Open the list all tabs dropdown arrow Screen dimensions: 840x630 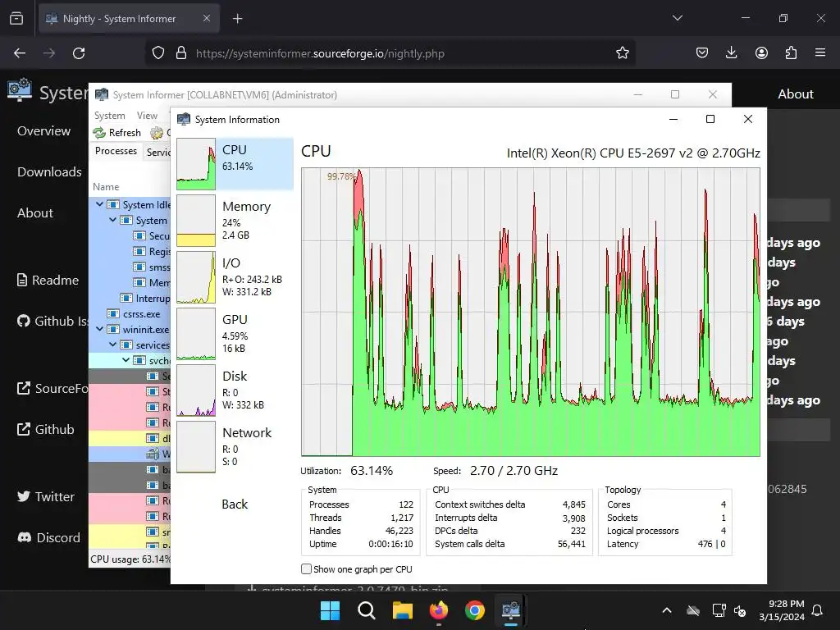[x=677, y=18]
